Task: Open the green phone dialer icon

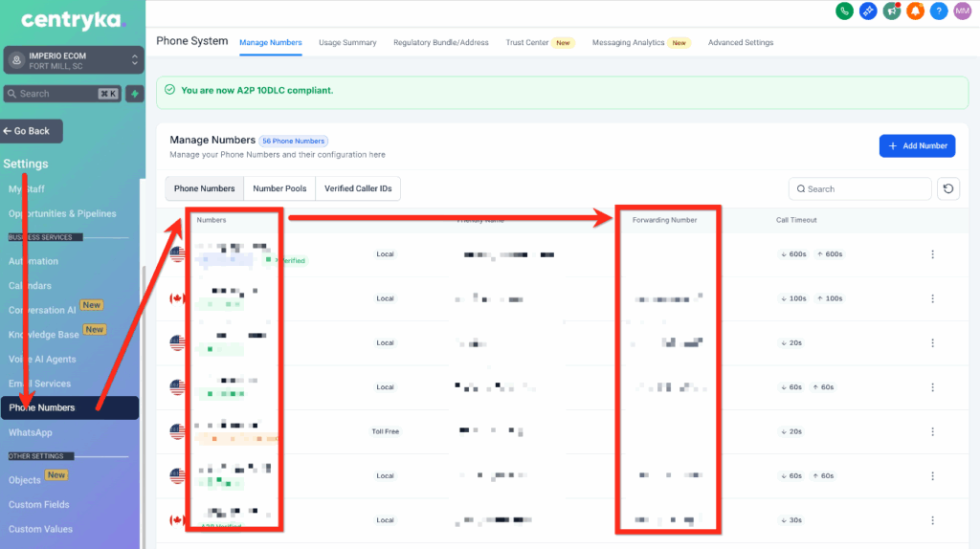Action: [x=844, y=11]
